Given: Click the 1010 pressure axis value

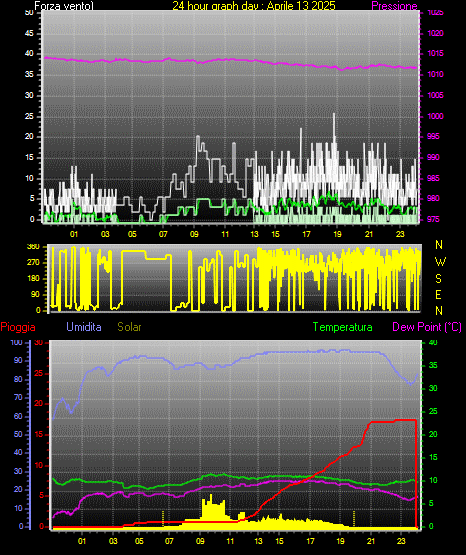Looking at the screenshot, I should coord(435,74).
